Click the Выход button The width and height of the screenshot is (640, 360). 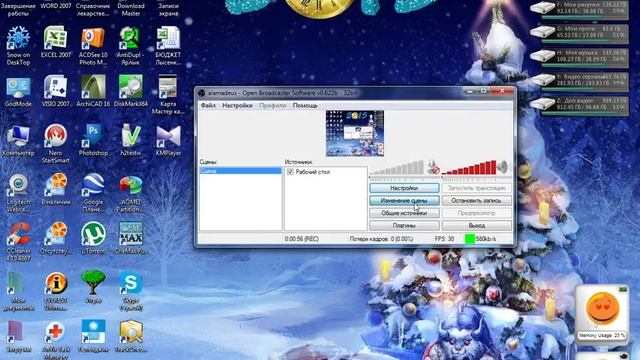click(477, 225)
